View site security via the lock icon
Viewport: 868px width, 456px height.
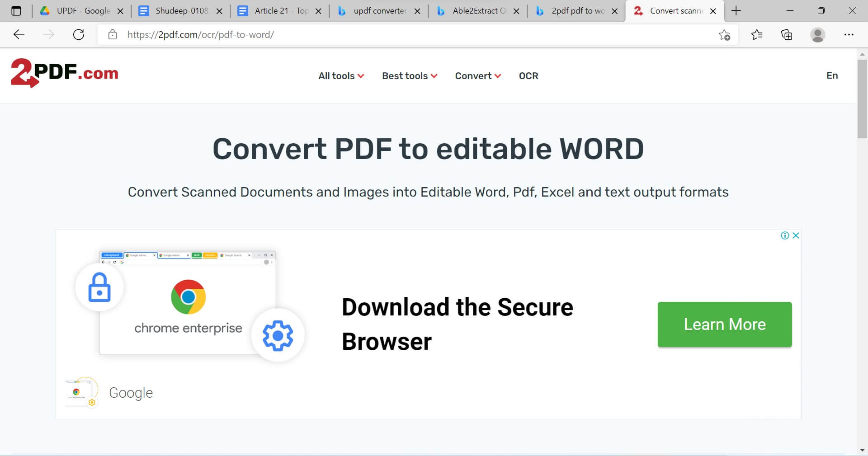click(113, 34)
